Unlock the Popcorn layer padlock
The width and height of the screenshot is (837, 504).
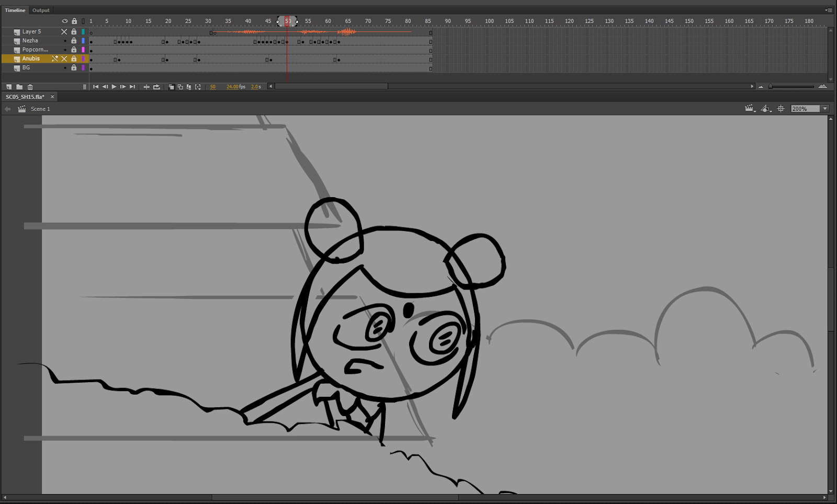pos(74,50)
